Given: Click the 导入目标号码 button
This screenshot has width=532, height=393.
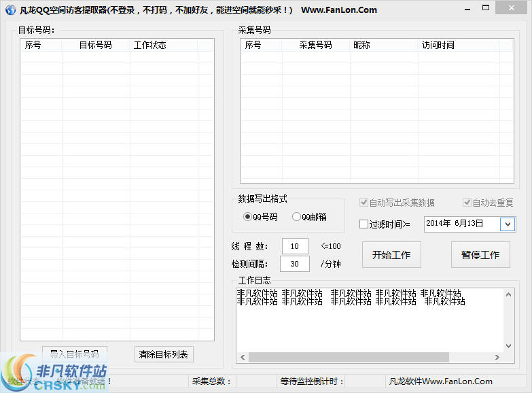Looking at the screenshot, I should [75, 354].
